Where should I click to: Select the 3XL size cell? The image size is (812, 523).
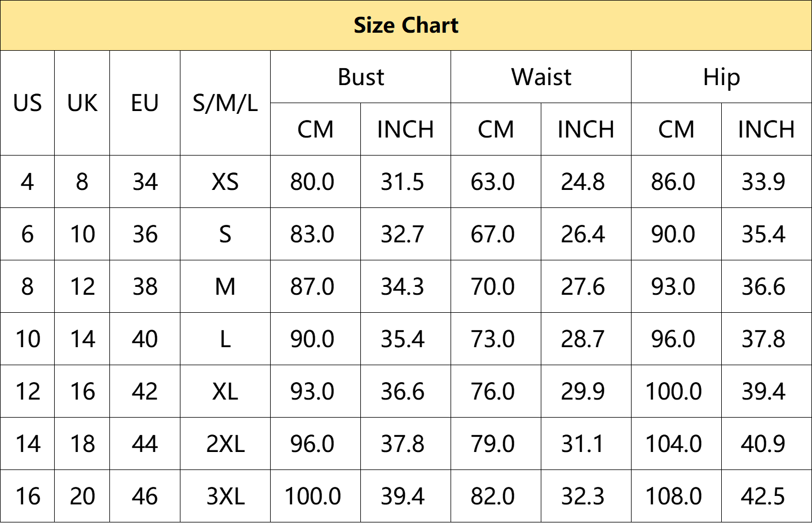point(225,497)
